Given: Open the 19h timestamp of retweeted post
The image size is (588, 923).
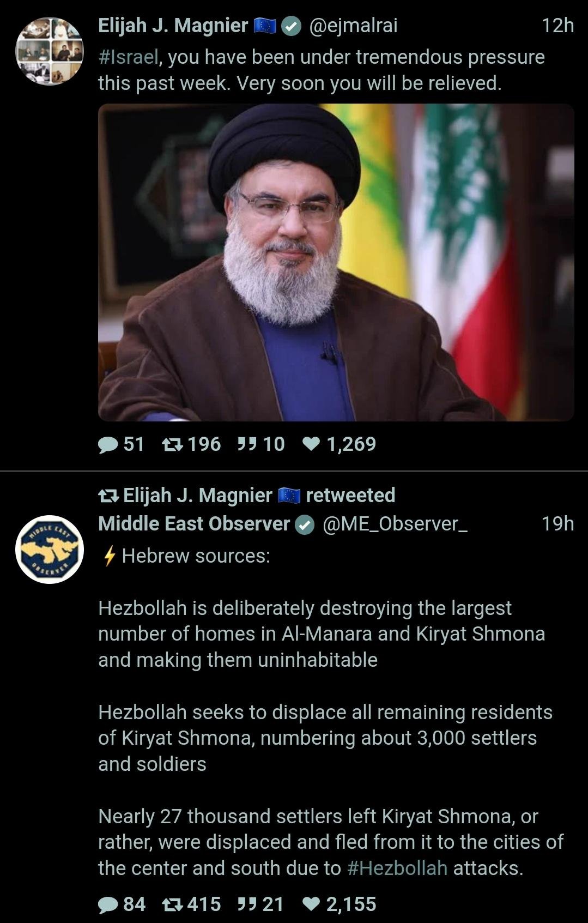Looking at the screenshot, I should 557,524.
